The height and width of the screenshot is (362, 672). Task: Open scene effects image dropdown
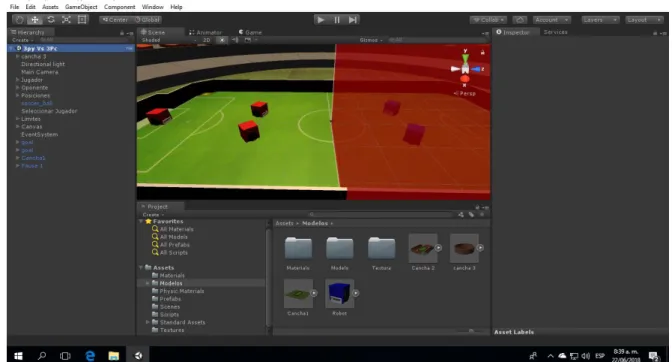(249, 40)
